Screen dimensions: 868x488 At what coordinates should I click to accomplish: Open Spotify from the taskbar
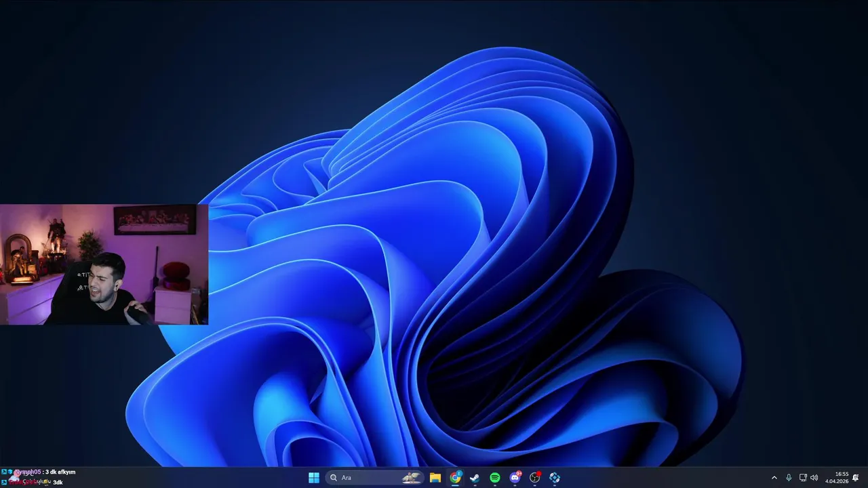(x=495, y=478)
